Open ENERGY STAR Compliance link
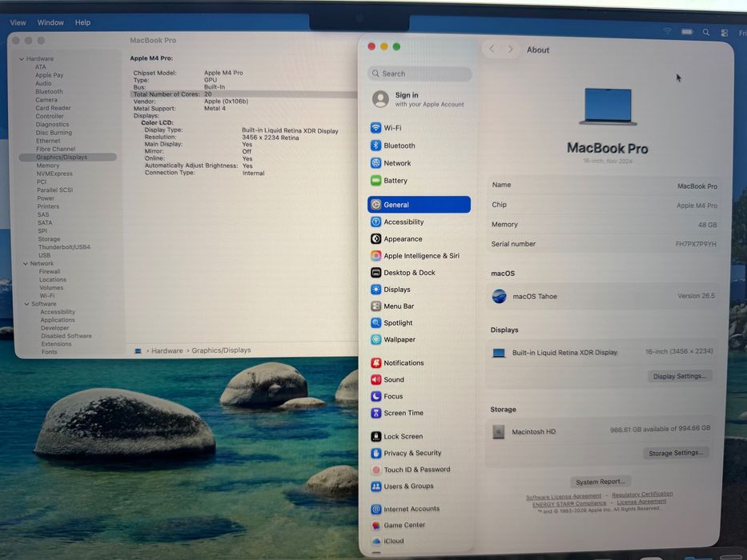 [x=569, y=503]
